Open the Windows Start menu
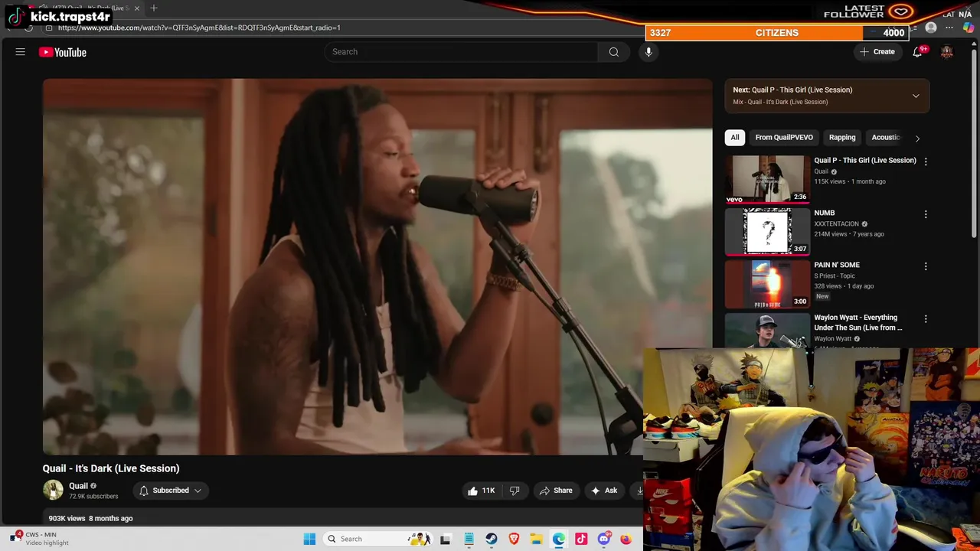This screenshot has height=551, width=980. point(309,539)
